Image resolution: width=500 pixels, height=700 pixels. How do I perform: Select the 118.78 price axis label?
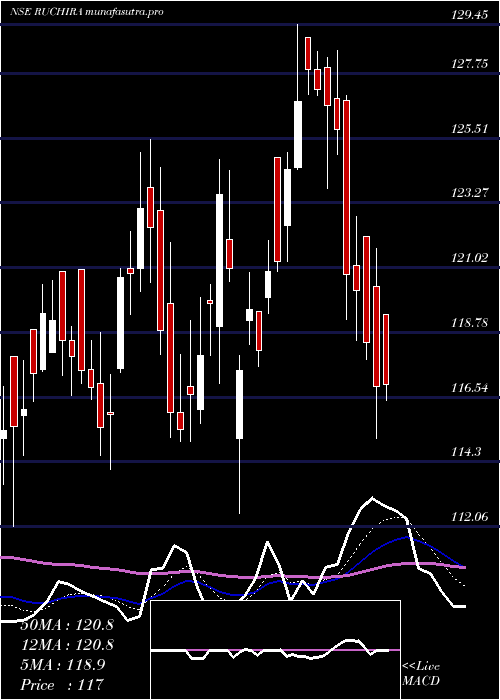click(x=469, y=324)
